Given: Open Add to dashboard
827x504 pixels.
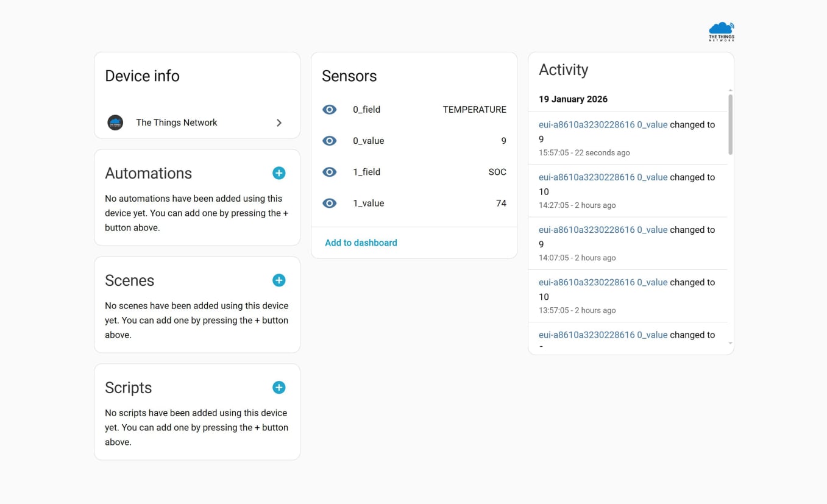Looking at the screenshot, I should [361, 243].
